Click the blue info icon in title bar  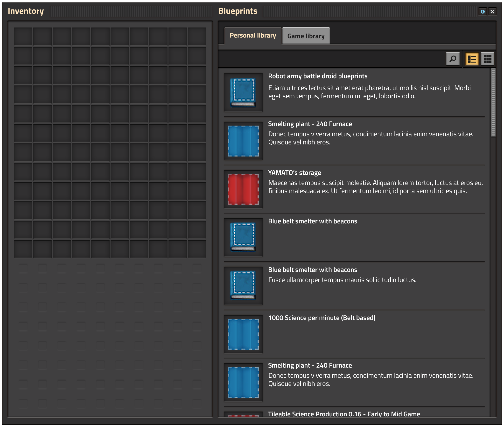482,11
